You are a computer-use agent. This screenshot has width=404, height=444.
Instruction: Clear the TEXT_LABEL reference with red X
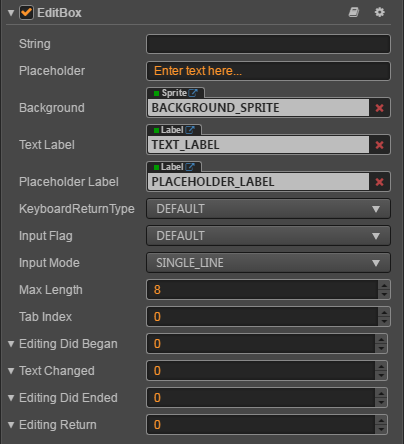tap(379, 145)
